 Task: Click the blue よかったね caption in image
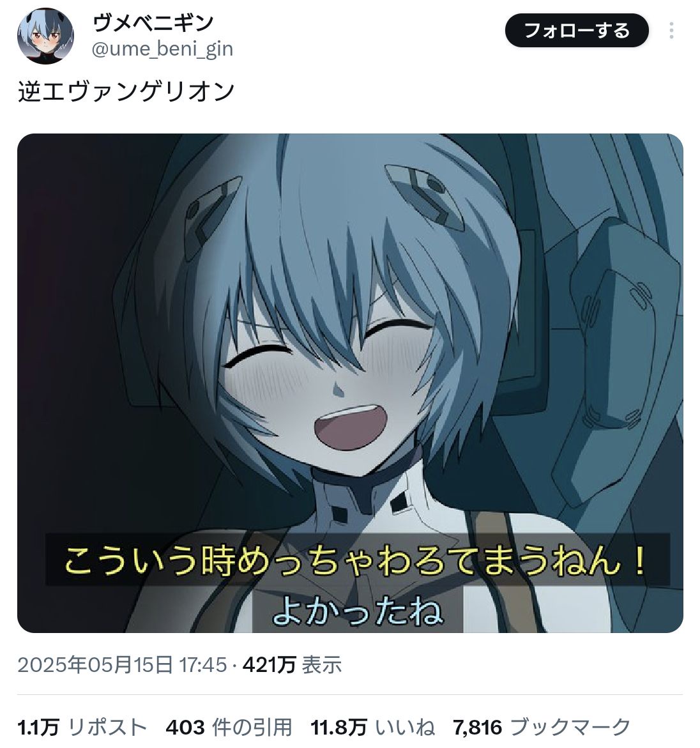click(x=358, y=612)
